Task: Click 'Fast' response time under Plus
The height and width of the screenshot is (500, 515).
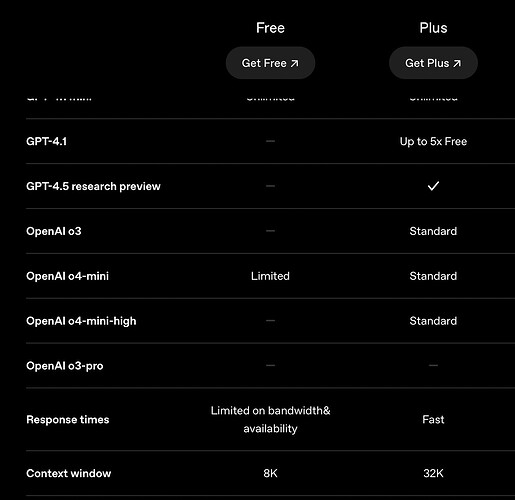Action: (433, 419)
